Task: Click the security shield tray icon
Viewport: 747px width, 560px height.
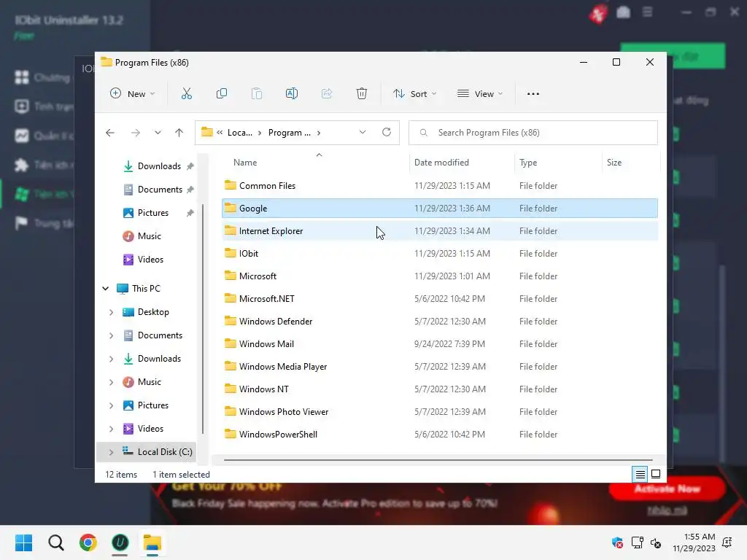Action: point(617,542)
